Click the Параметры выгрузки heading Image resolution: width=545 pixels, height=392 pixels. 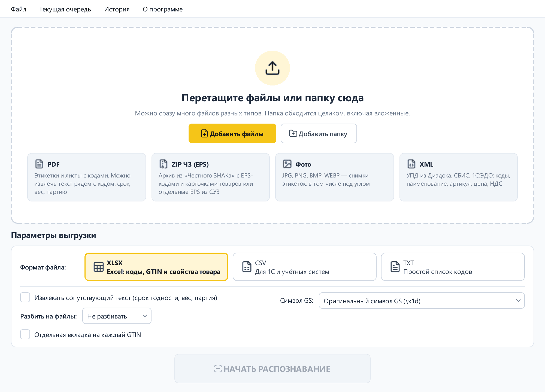(x=53, y=235)
